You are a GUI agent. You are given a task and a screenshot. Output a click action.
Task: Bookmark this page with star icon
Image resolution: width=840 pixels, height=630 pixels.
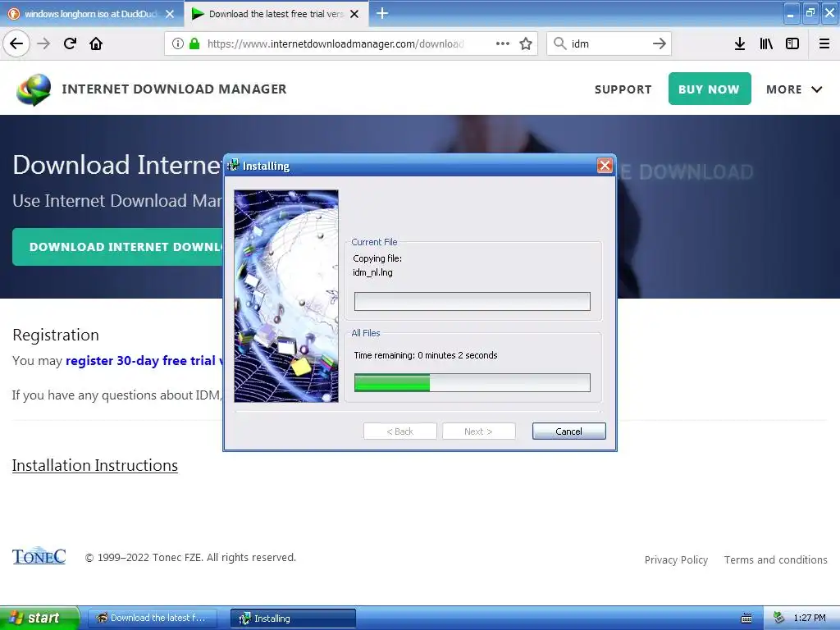coord(526,43)
